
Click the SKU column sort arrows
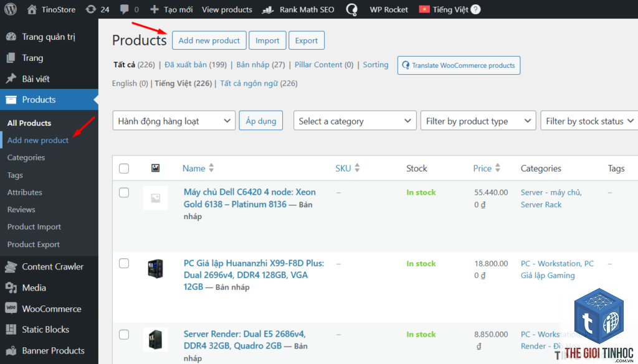(x=357, y=168)
